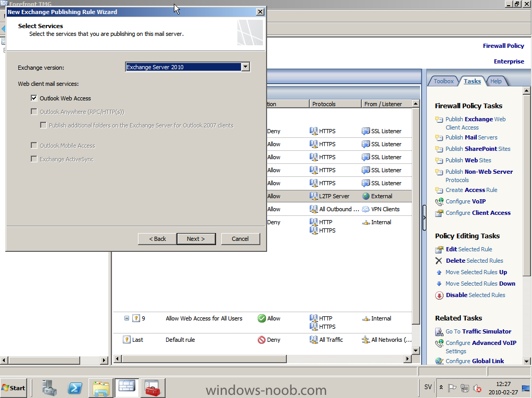The image size is (532, 398).
Task: Click the All Networks icon in Last rule
Action: pos(366,340)
